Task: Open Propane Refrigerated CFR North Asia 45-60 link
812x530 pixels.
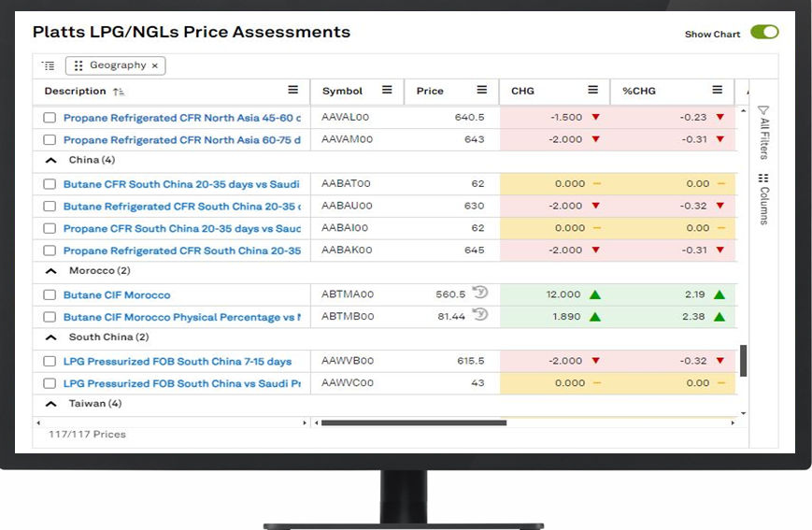Action: click(x=182, y=118)
